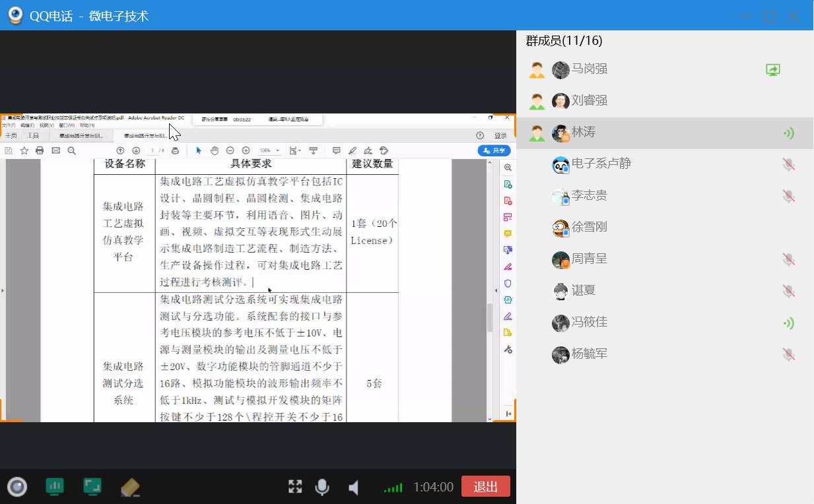Viewport: 814px width, 504px height.
Task: Click the camera icon in the bottom bar
Action: click(17, 487)
